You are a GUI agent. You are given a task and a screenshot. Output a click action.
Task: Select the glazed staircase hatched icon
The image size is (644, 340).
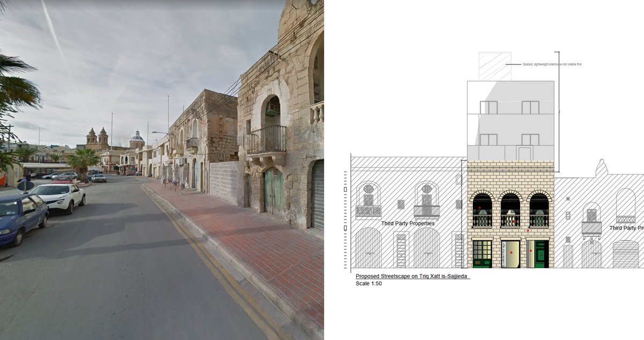(x=493, y=66)
